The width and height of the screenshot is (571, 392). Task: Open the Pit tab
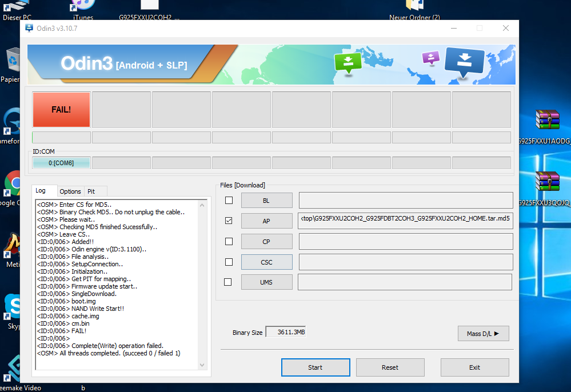coord(91,191)
